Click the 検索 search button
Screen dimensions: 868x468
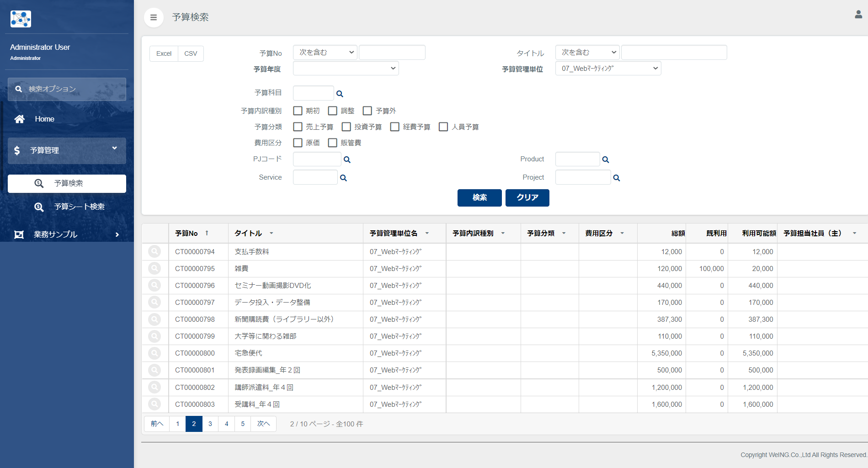click(x=479, y=197)
